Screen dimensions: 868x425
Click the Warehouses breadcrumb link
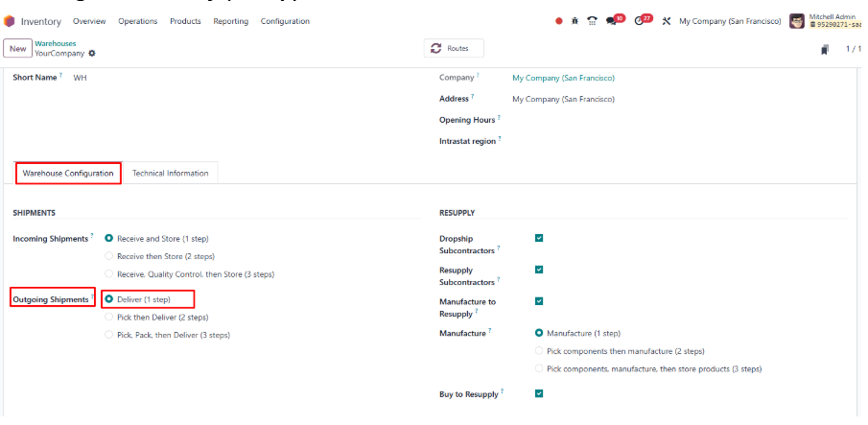tap(56, 43)
